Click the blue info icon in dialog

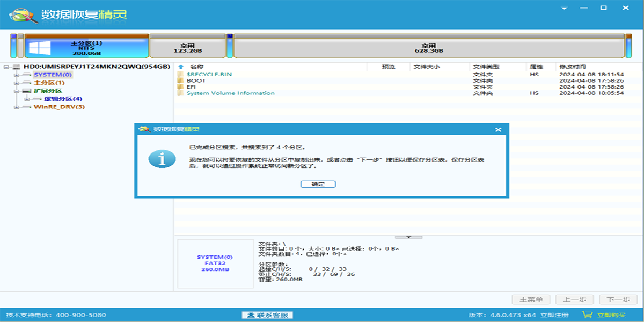pos(162,158)
